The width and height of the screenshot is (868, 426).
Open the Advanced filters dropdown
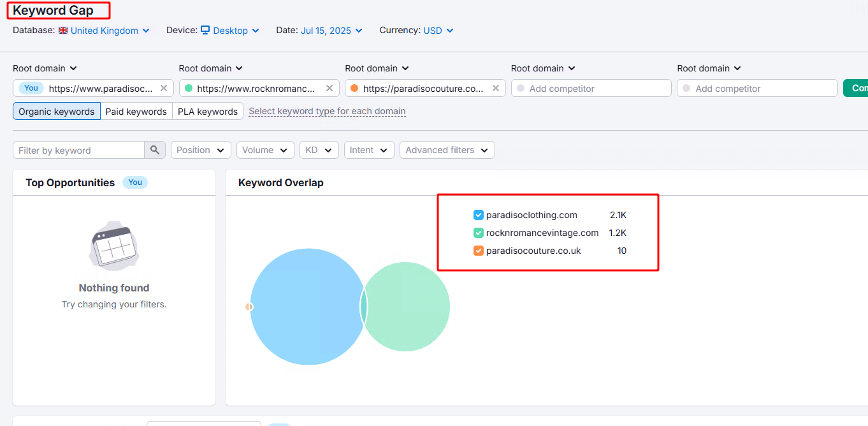(x=447, y=150)
